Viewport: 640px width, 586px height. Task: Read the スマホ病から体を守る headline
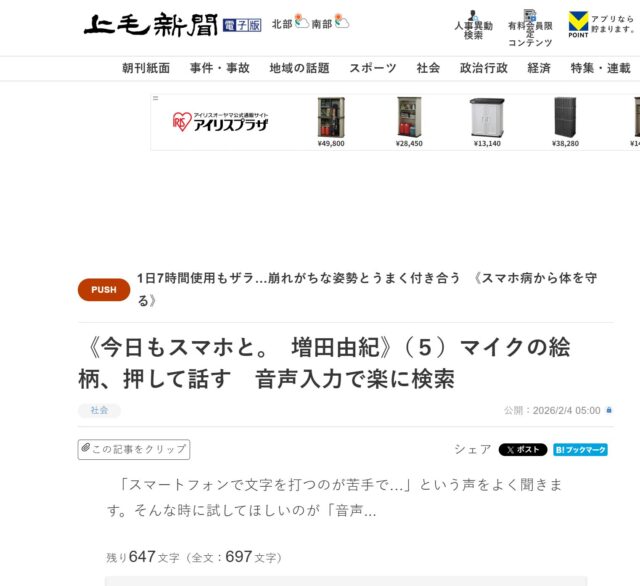(367, 289)
